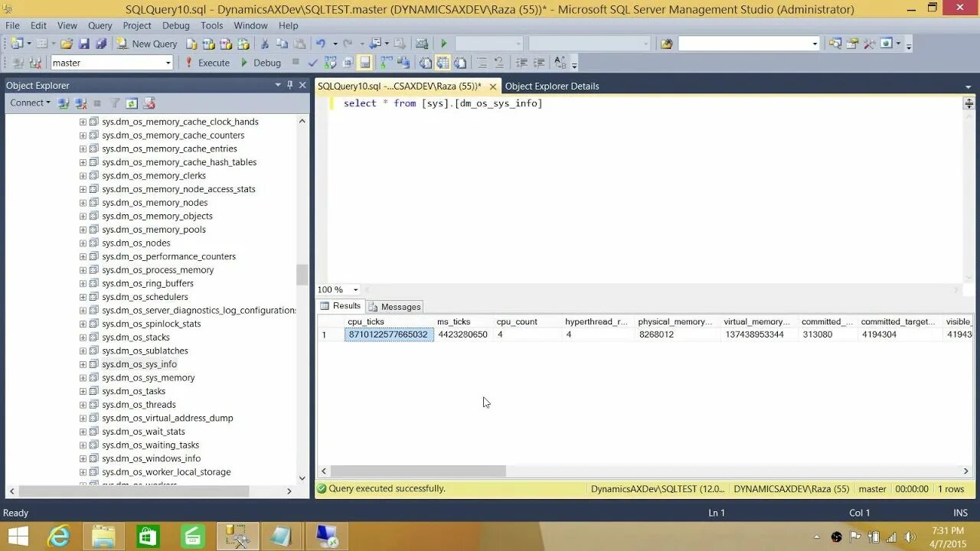Open the empty Find combo box dropdown arrow
This screenshot has width=980, height=551.
click(x=815, y=44)
